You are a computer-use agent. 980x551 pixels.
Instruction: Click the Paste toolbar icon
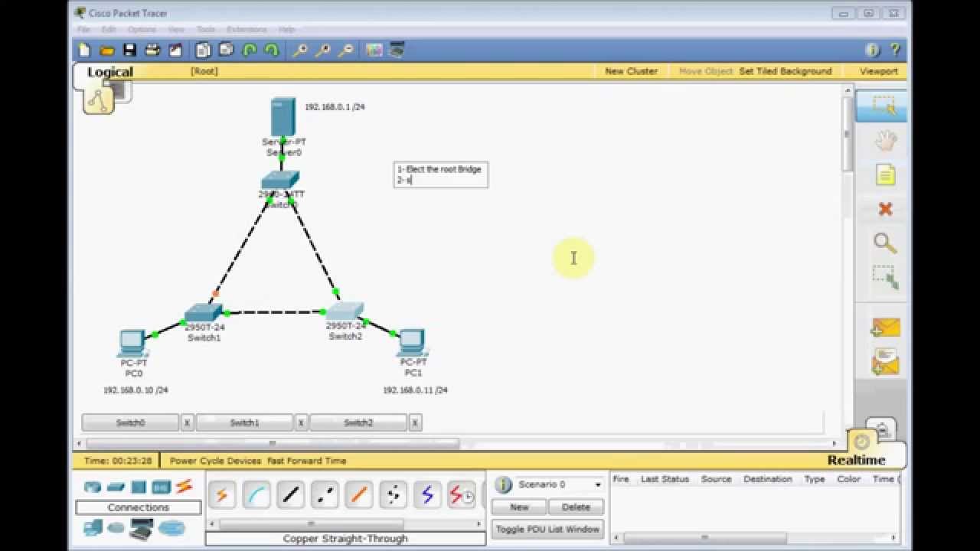click(x=226, y=51)
